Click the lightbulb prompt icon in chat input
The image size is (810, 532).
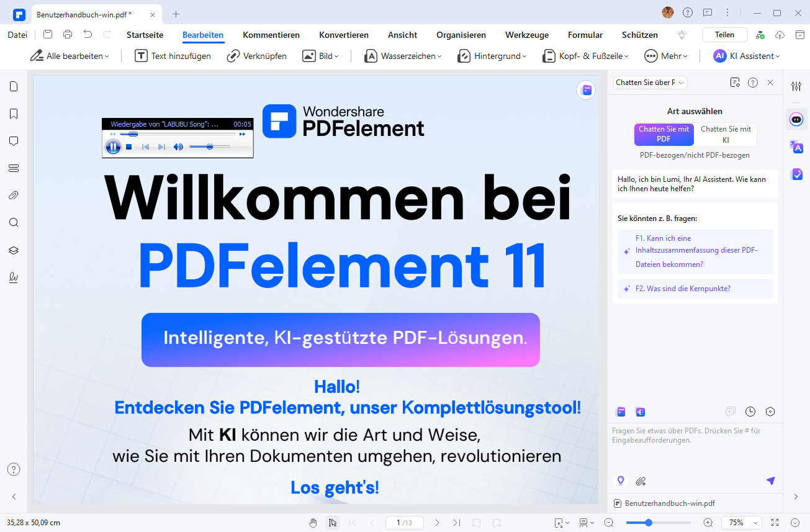coord(619,480)
